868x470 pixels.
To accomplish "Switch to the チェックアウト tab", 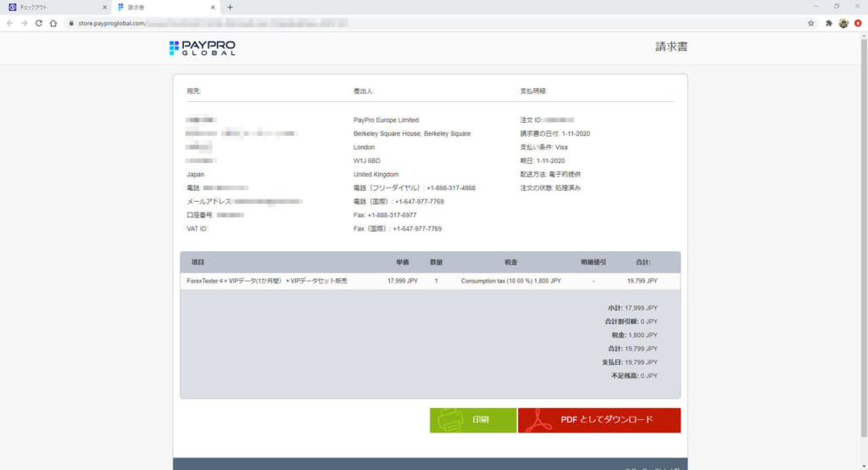I will 58,7.
